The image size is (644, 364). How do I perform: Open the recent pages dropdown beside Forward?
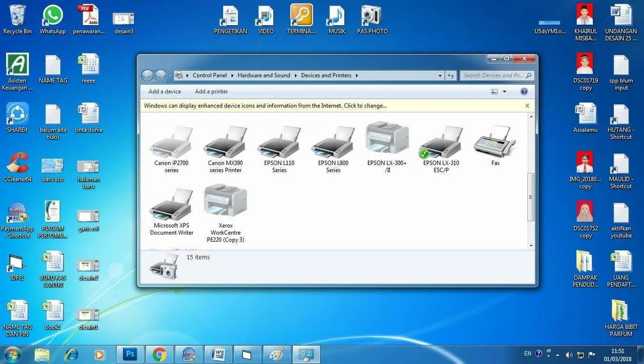tap(170, 76)
